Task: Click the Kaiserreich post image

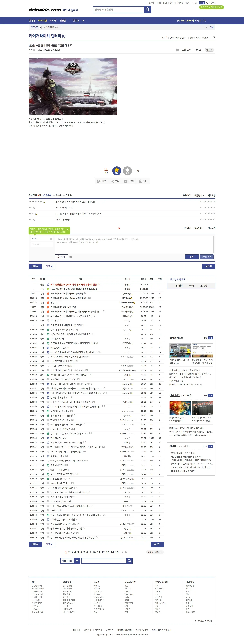Action: 73,86
